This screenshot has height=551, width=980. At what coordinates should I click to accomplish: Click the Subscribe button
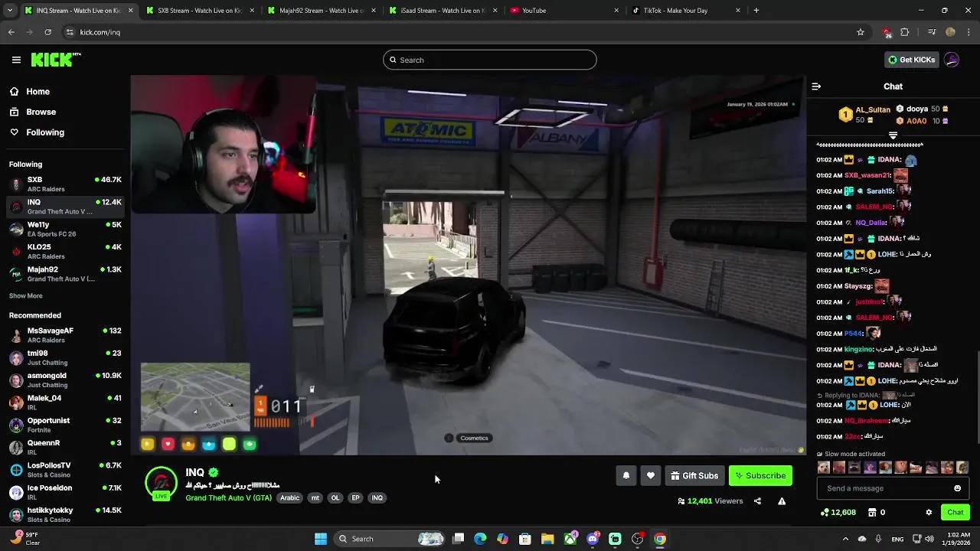pyautogui.click(x=760, y=475)
